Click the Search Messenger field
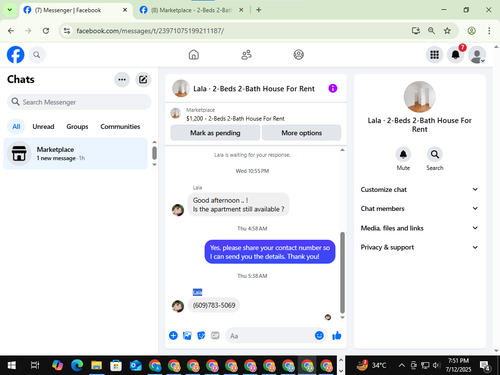This screenshot has width=500, height=375. pyautogui.click(x=79, y=102)
